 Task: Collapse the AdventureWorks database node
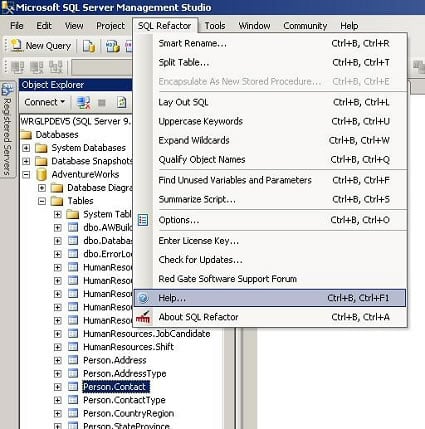click(x=26, y=175)
